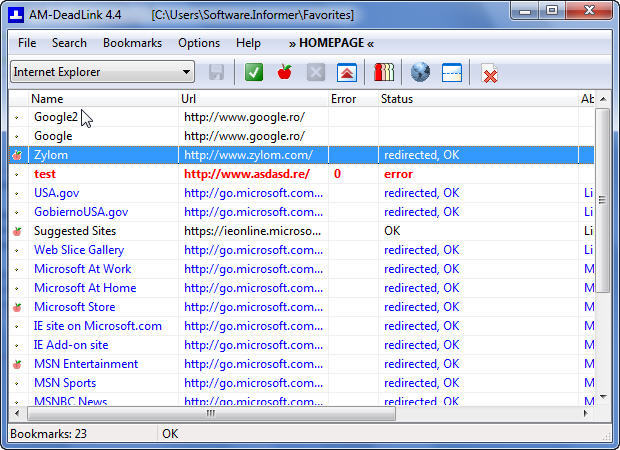Select the Google bookmark name
The height and width of the screenshot is (450, 620).
[53, 136]
